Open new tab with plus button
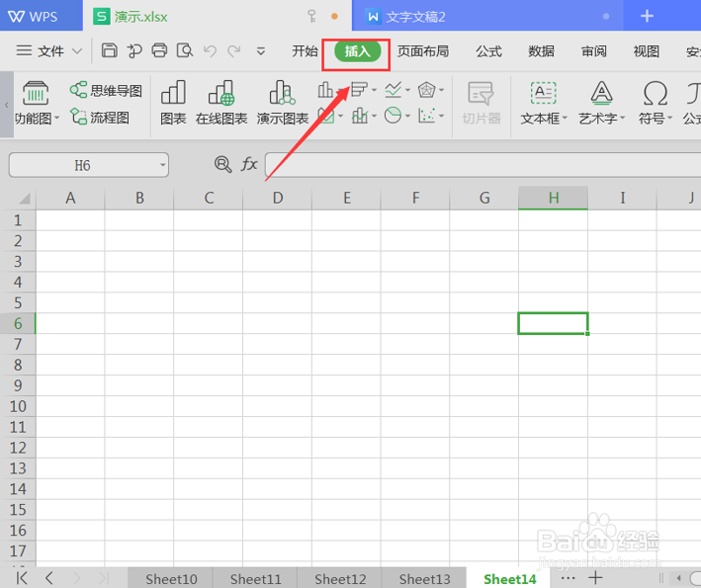The image size is (701, 588). pyautogui.click(x=647, y=16)
